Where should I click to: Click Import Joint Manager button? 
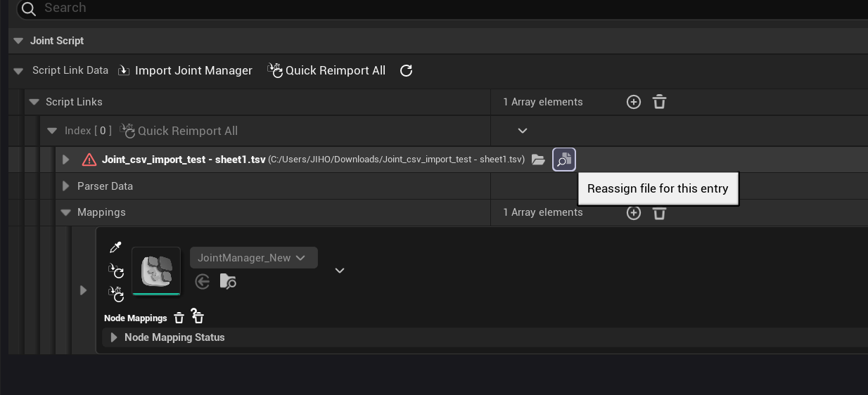tap(186, 70)
